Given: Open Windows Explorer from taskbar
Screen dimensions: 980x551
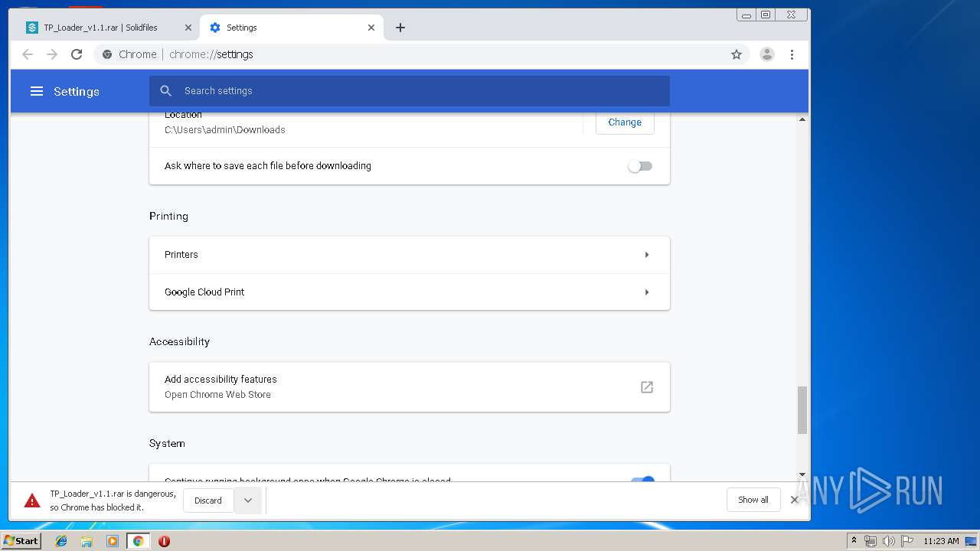Looking at the screenshot, I should pyautogui.click(x=87, y=541).
